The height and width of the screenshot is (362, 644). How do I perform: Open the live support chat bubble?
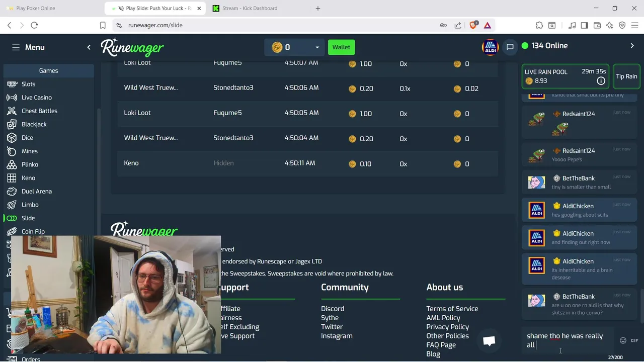pyautogui.click(x=489, y=341)
